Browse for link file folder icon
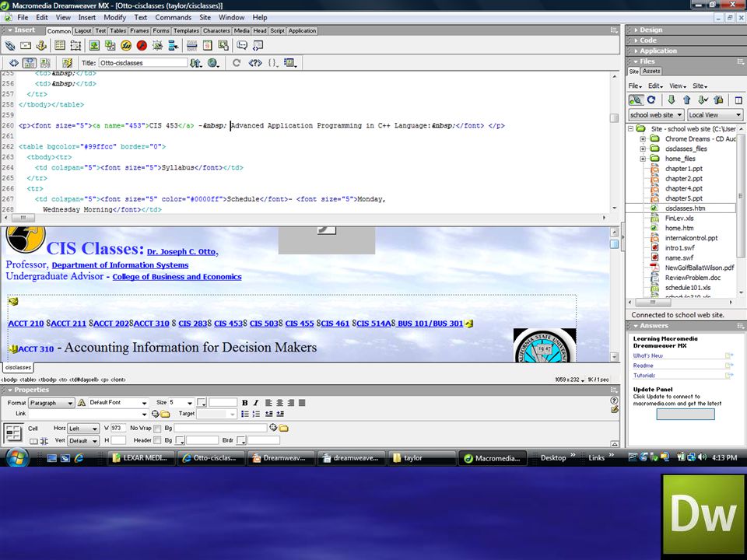This screenshot has height=560, width=747. pyautogui.click(x=165, y=414)
